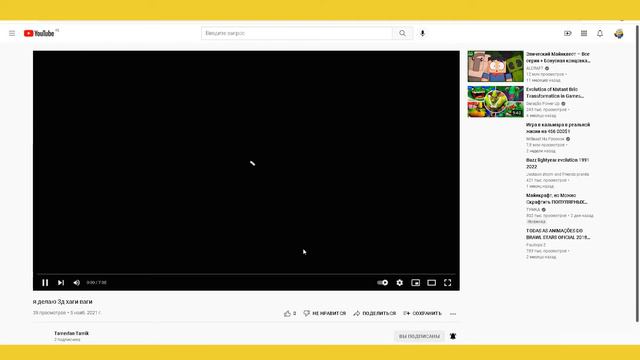Viewport: 640px width, 360px height.
Task: Click the magnifying glass search button
Action: [x=402, y=33]
